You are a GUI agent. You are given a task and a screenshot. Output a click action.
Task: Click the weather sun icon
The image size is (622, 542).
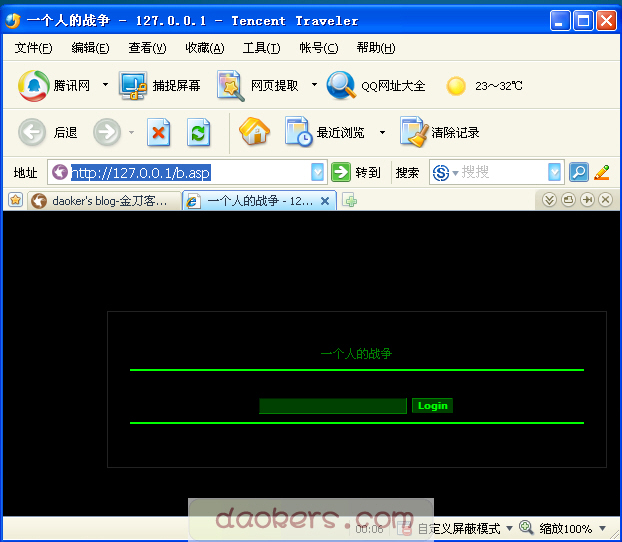coord(456,86)
